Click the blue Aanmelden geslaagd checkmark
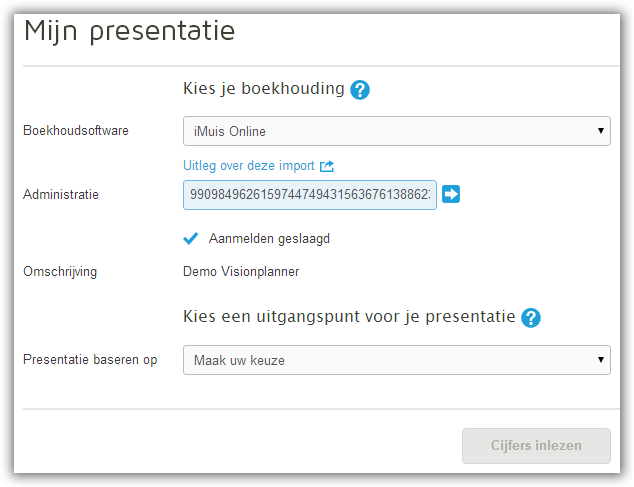 tap(190, 239)
